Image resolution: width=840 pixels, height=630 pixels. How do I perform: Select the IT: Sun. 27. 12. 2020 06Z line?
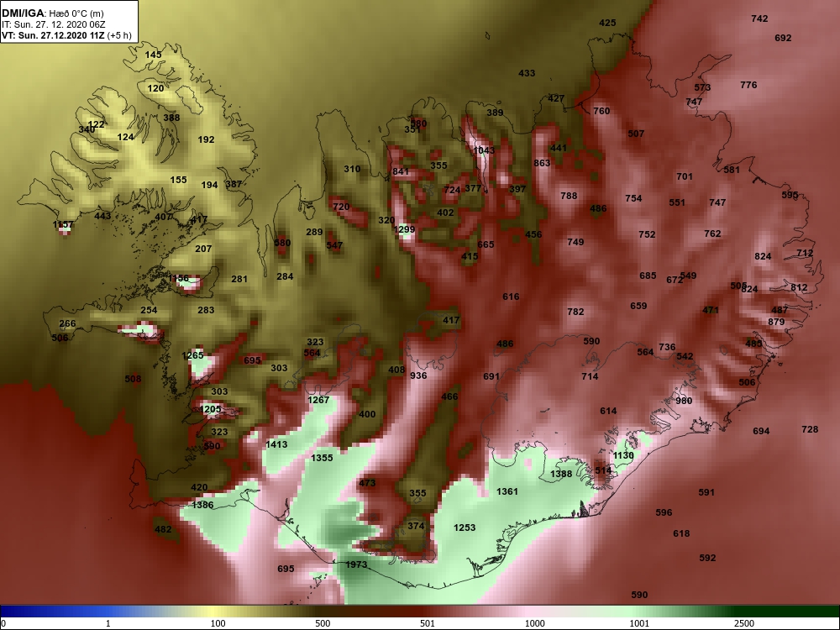[x=54, y=24]
